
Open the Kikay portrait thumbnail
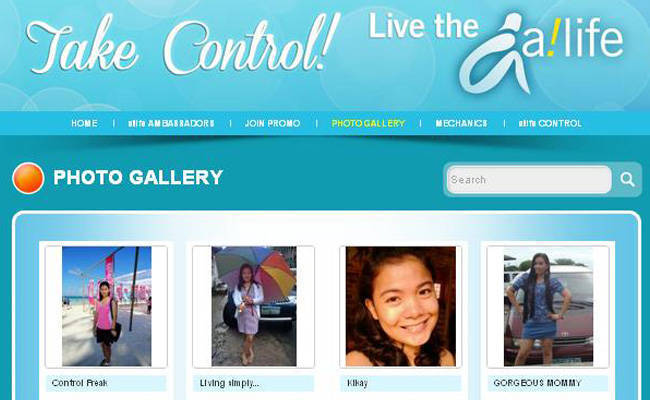[400, 306]
